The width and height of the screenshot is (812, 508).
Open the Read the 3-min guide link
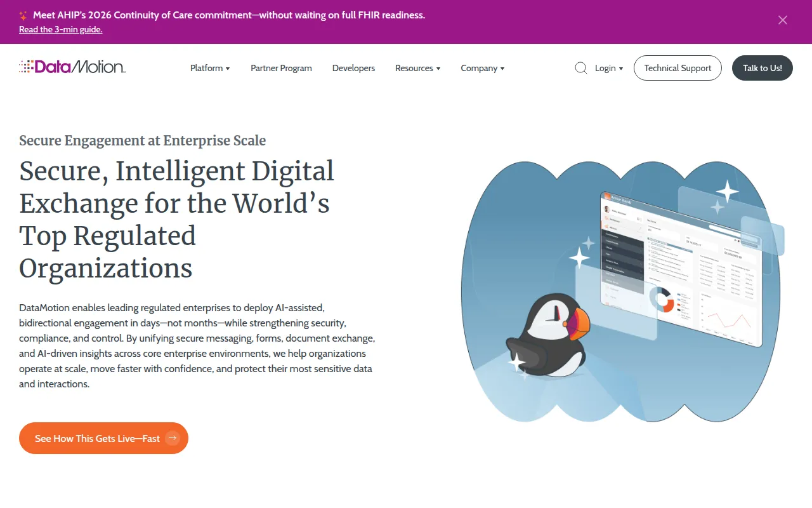(x=60, y=29)
